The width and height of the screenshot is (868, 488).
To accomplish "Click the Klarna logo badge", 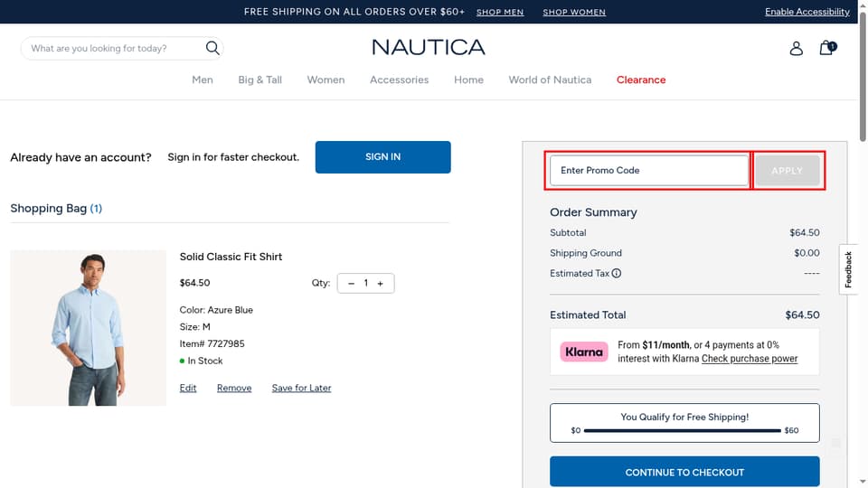I will pyautogui.click(x=584, y=352).
